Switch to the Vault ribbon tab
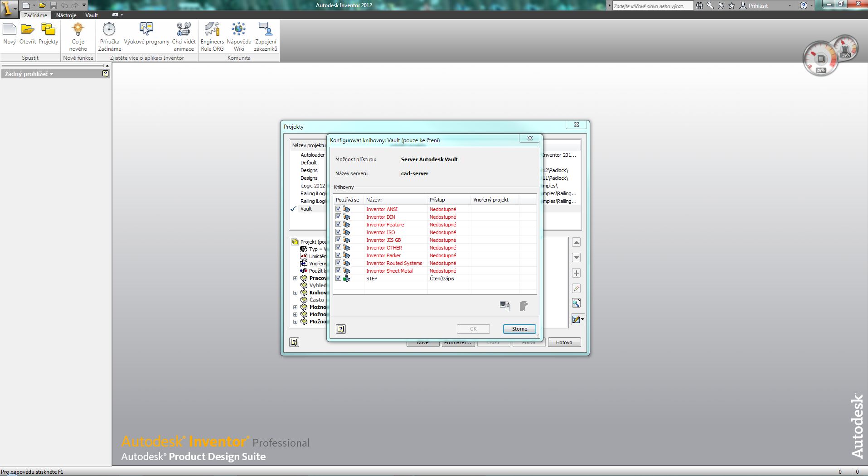Image resolution: width=868 pixels, height=476 pixels. point(92,15)
